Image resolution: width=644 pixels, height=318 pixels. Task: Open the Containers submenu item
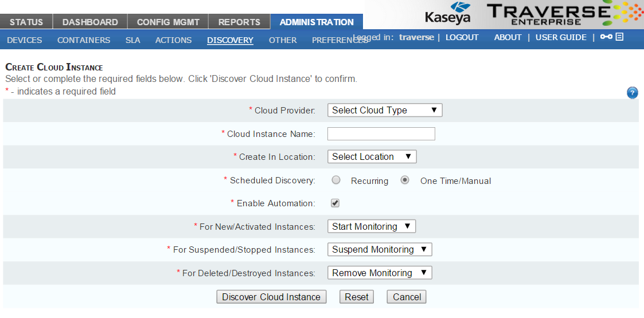coord(84,40)
